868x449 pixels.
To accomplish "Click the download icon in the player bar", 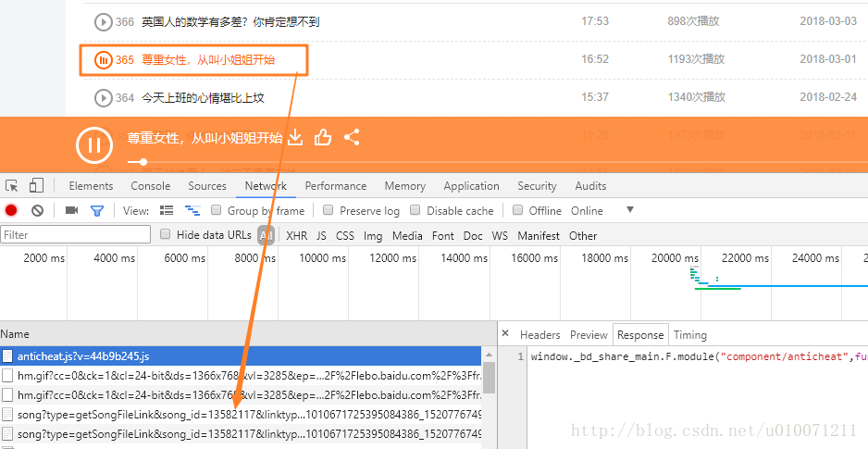I will tap(295, 137).
